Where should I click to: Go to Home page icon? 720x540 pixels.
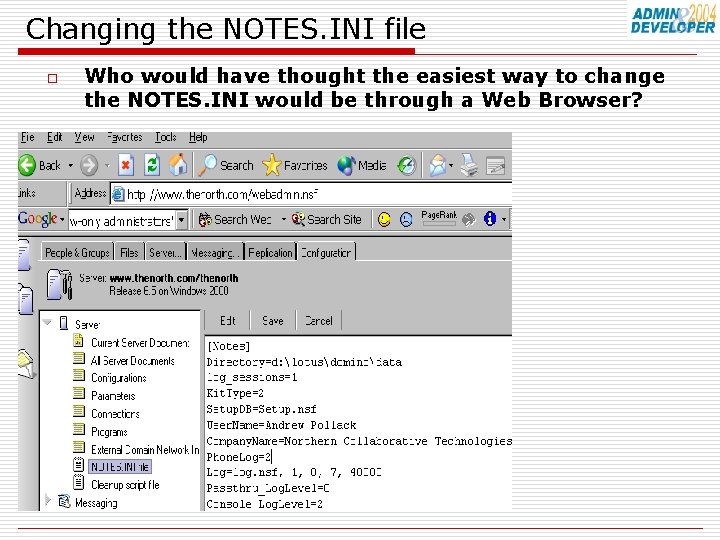178,165
